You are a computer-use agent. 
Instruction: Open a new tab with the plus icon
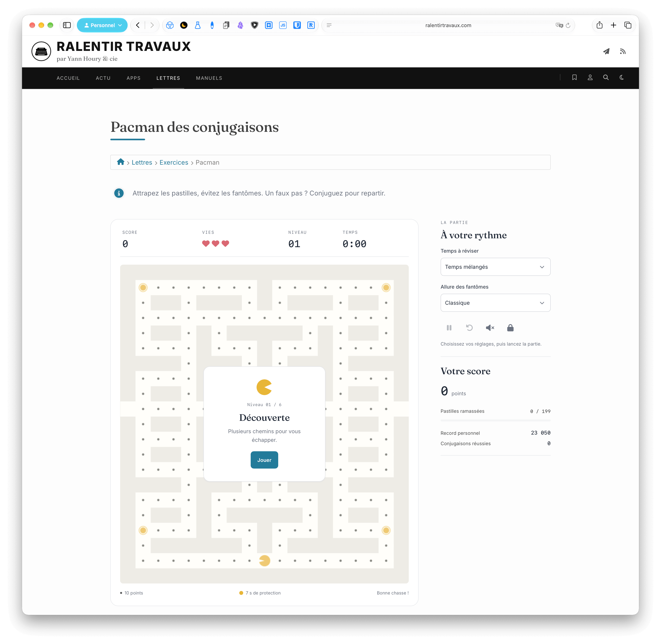613,25
